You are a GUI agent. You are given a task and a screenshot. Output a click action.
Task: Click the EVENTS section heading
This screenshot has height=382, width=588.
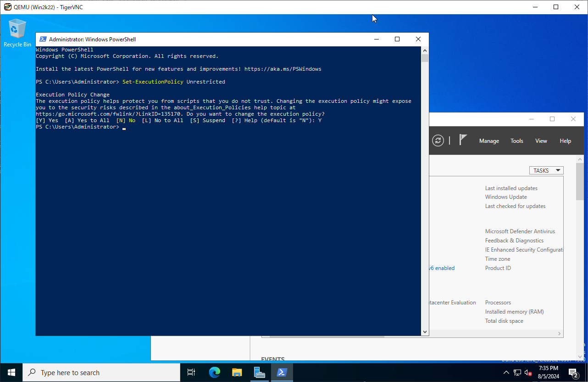273,360
